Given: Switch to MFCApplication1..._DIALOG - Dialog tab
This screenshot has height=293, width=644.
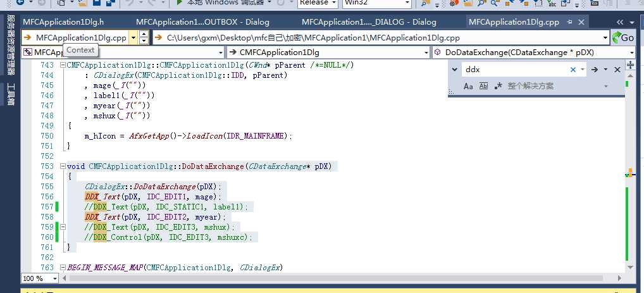Looking at the screenshot, I should coord(369,22).
